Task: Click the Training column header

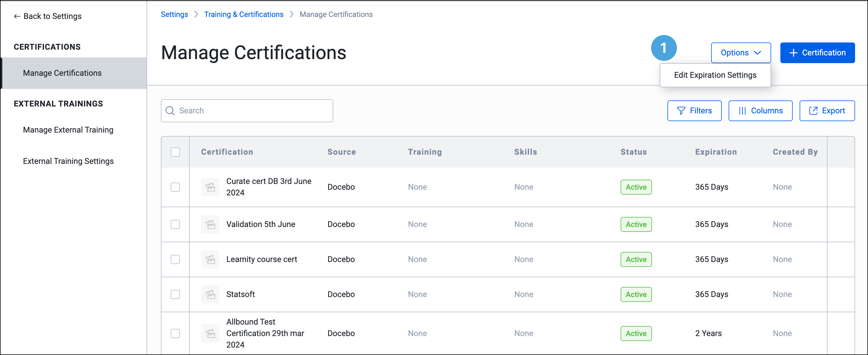Action: 425,152
